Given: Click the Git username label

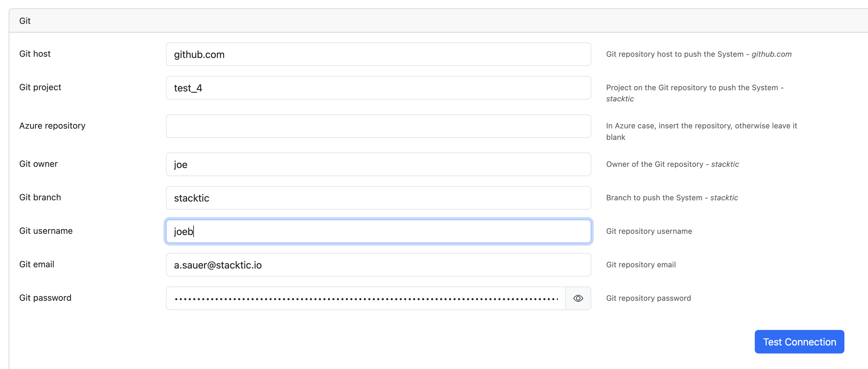Looking at the screenshot, I should 46,231.
